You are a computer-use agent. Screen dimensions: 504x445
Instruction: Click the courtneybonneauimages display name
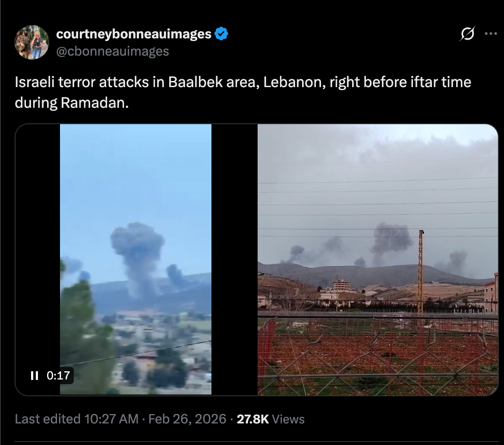click(134, 34)
